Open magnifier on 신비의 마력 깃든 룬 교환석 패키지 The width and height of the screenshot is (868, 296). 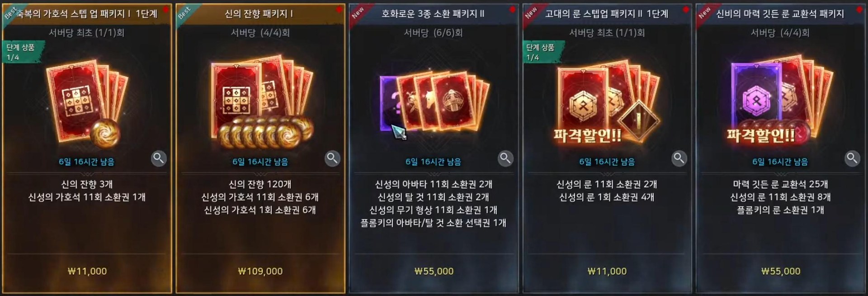click(852, 158)
